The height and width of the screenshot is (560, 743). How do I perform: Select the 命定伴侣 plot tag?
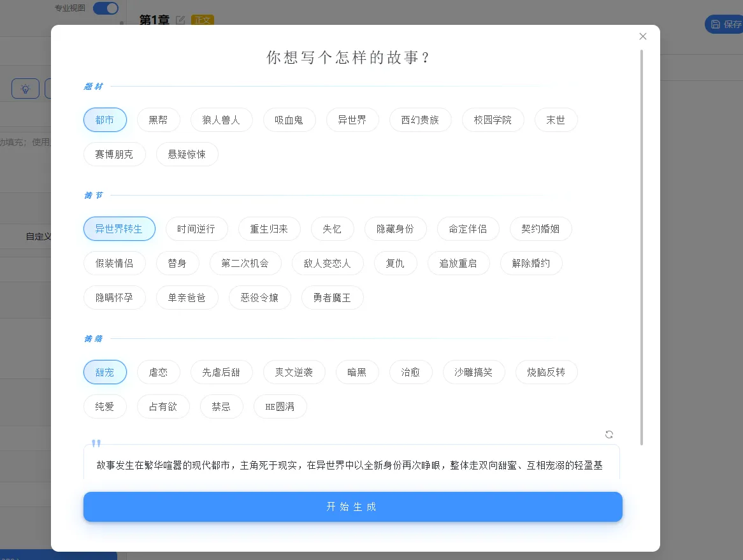pos(468,229)
